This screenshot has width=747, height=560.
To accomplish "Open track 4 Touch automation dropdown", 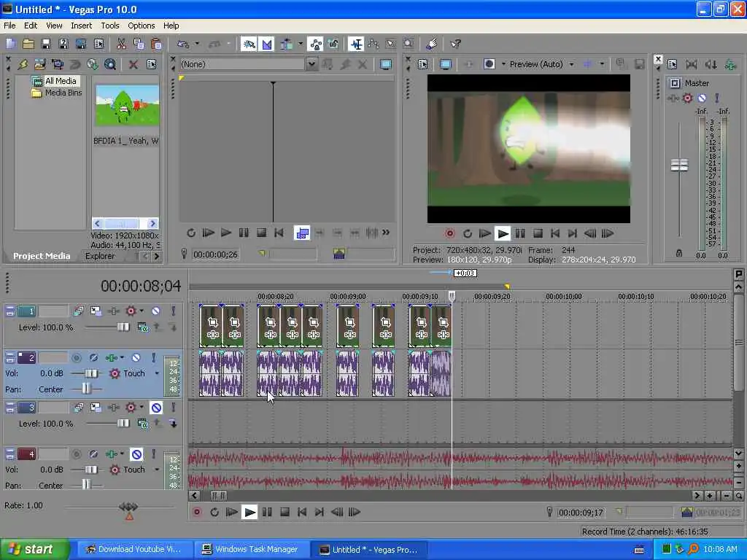I will pyautogui.click(x=157, y=470).
